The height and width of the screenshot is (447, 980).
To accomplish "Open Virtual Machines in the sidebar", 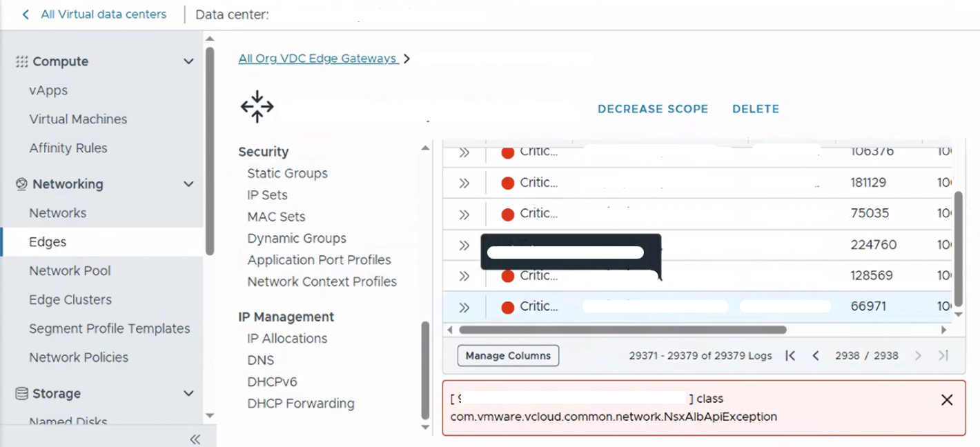I will tap(78, 119).
